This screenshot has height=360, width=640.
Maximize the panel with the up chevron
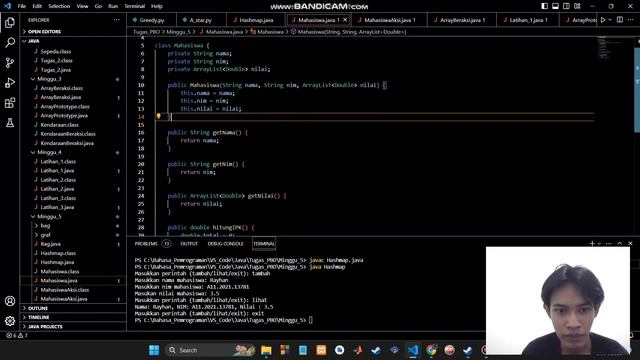point(620,243)
